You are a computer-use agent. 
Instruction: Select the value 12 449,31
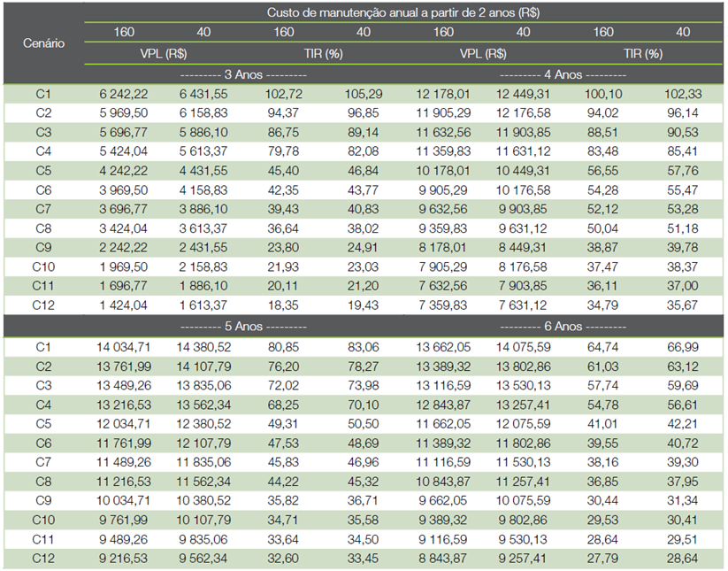click(523, 95)
